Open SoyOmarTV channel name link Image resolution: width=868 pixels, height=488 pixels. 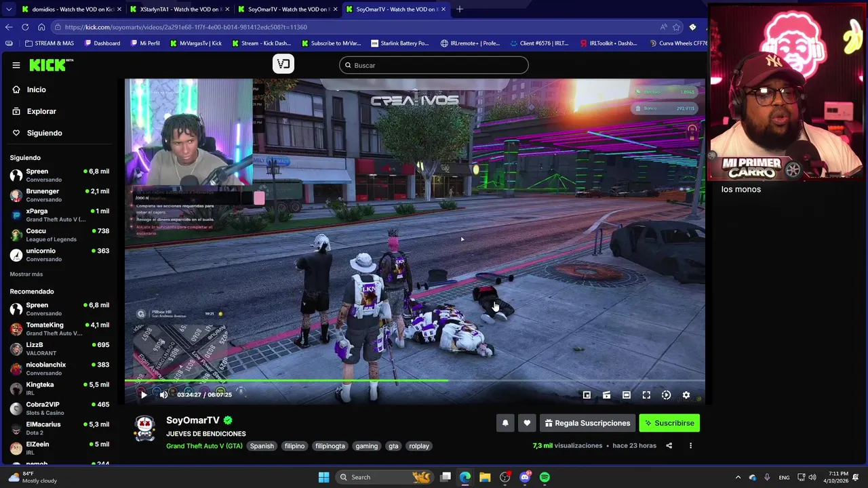193,420
